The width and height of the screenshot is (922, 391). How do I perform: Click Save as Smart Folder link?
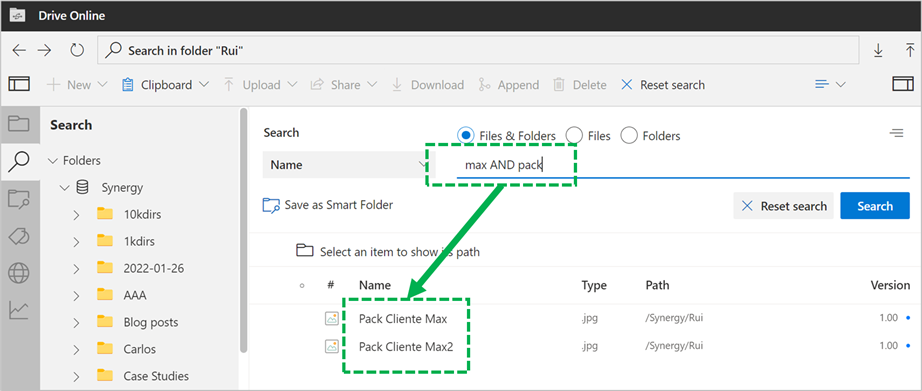[x=328, y=205]
